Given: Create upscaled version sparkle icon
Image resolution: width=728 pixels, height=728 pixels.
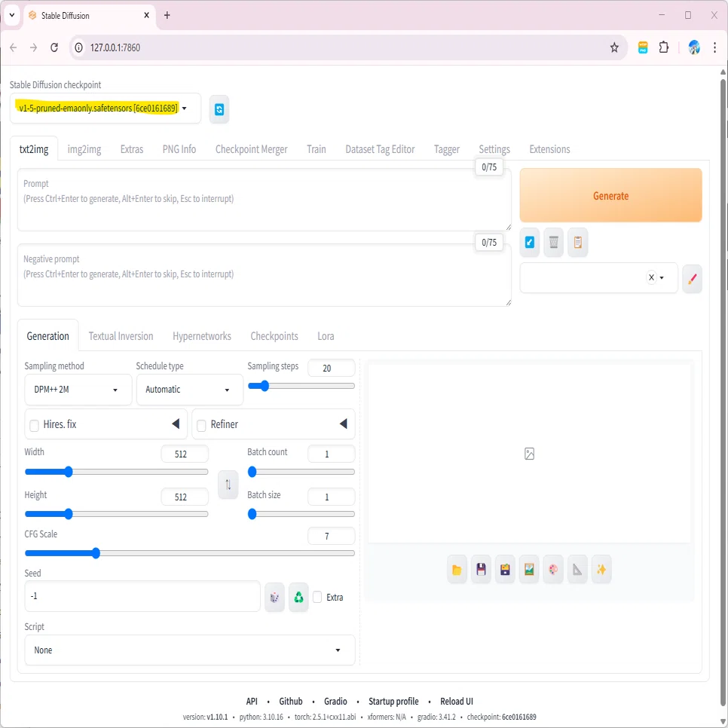Looking at the screenshot, I should click(601, 569).
